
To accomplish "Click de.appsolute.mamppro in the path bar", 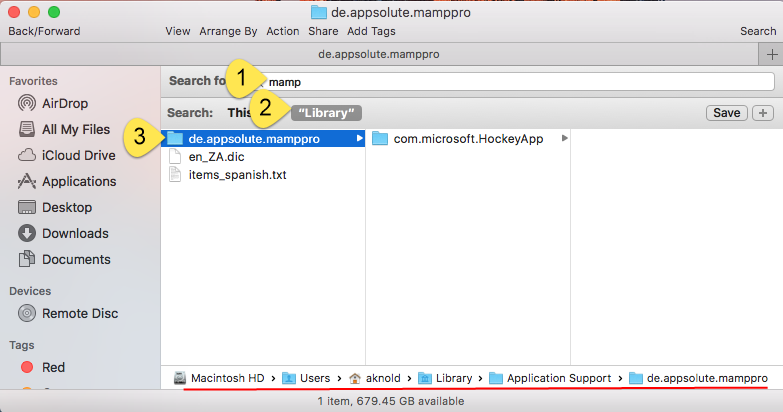I will coord(698,378).
